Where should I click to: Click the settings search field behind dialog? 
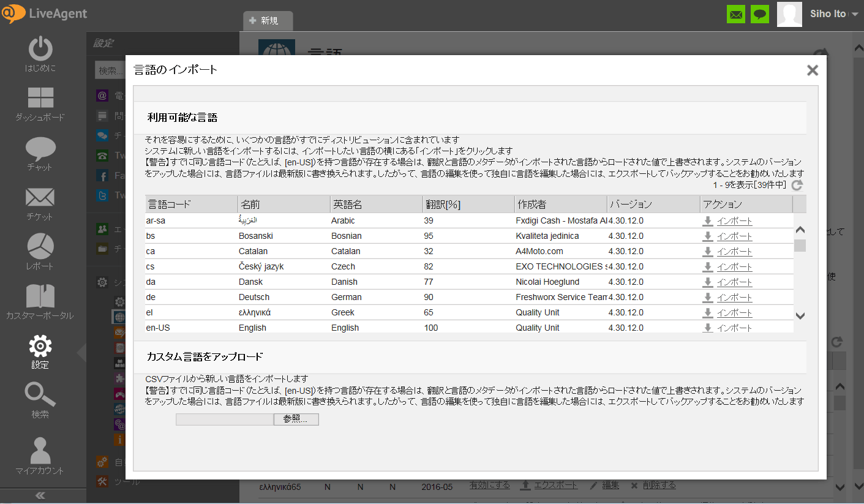click(110, 70)
